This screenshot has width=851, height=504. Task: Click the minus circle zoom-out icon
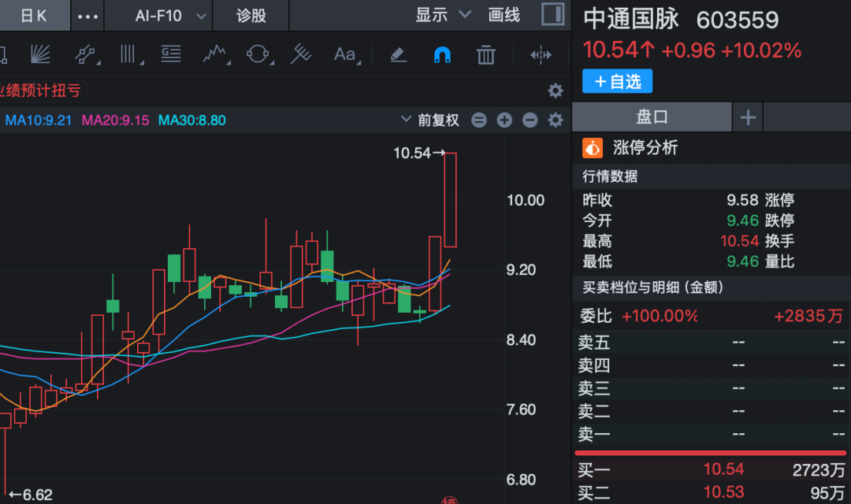(530, 120)
